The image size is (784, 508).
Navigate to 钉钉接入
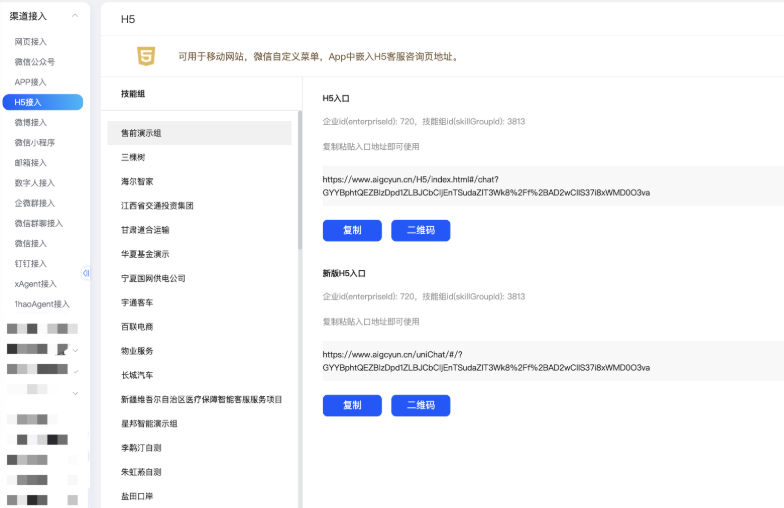coord(30,264)
